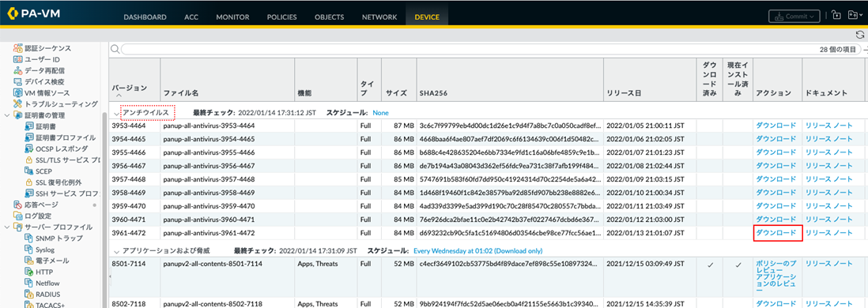Click the refresh icon below the Commit button
868x308 pixels.
[x=859, y=35]
